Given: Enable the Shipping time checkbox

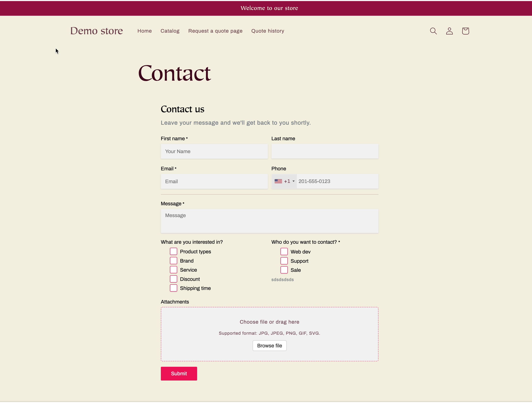Looking at the screenshot, I should [173, 288].
